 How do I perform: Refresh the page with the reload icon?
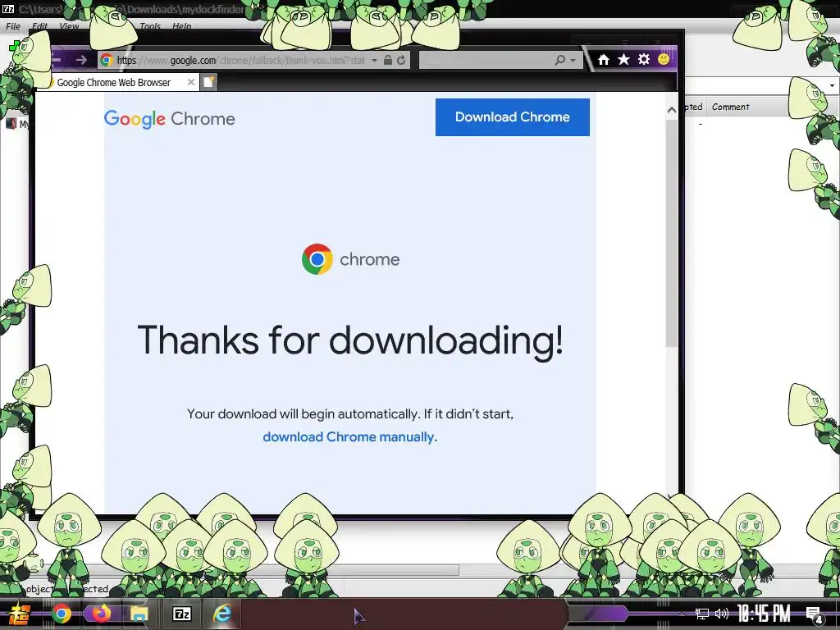[401, 60]
